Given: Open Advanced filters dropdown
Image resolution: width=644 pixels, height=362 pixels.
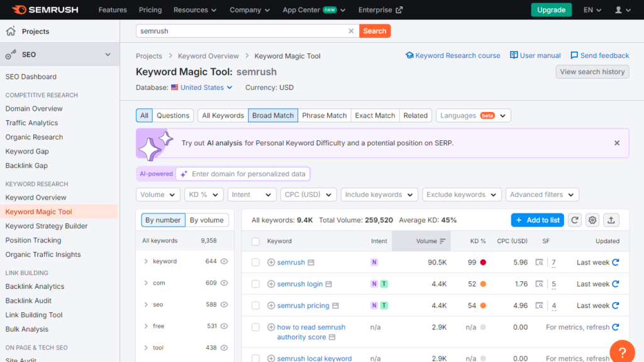Looking at the screenshot, I should [x=542, y=195].
